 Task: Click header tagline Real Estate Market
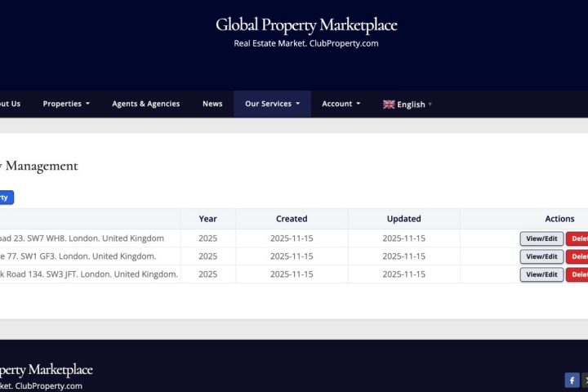coord(306,43)
